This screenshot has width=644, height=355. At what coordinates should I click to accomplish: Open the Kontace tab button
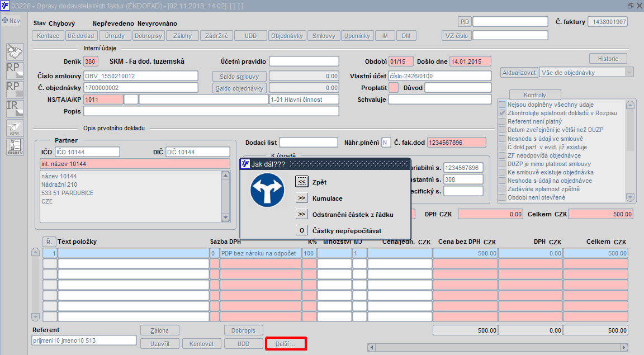(48, 36)
